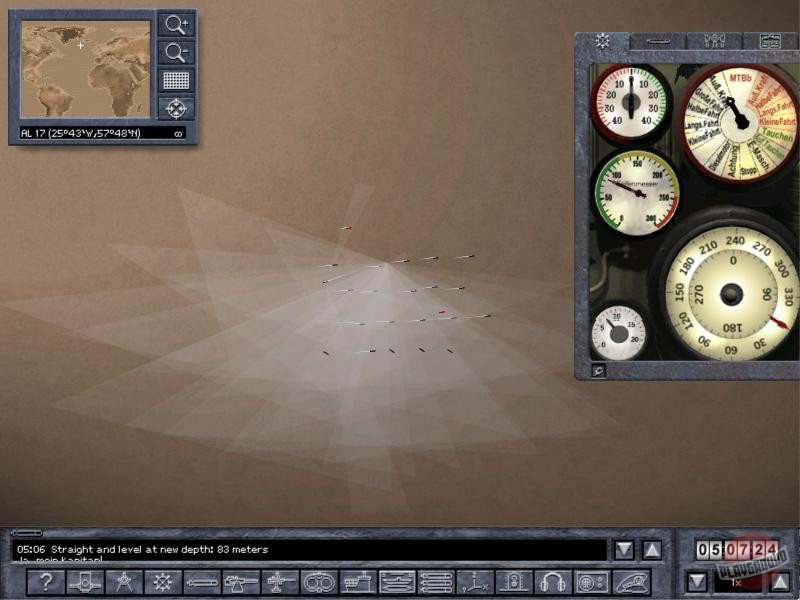
Task: Open the binoculars view
Action: 319,582
